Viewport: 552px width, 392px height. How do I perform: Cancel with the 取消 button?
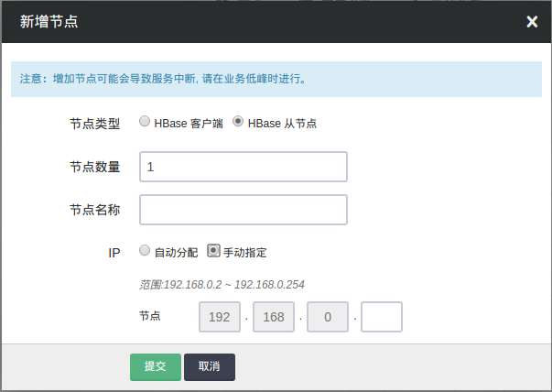210,366
